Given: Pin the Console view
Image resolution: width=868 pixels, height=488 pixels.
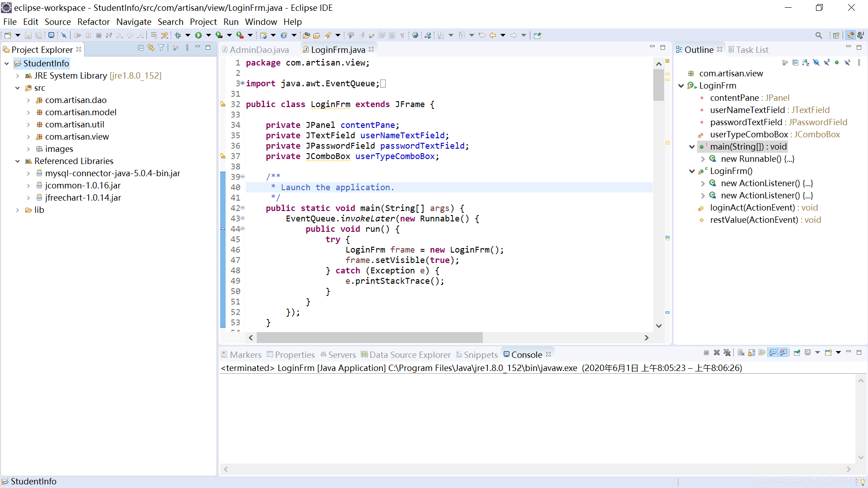Looking at the screenshot, I should [797, 352].
